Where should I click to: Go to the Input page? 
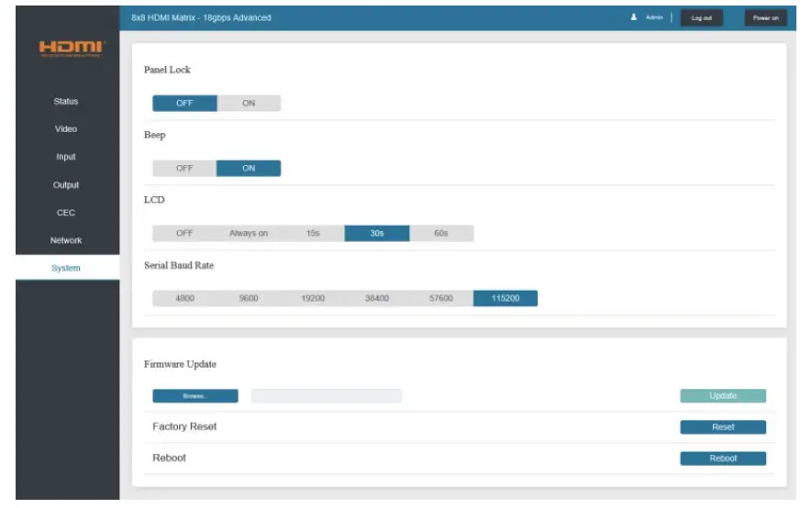(66, 158)
